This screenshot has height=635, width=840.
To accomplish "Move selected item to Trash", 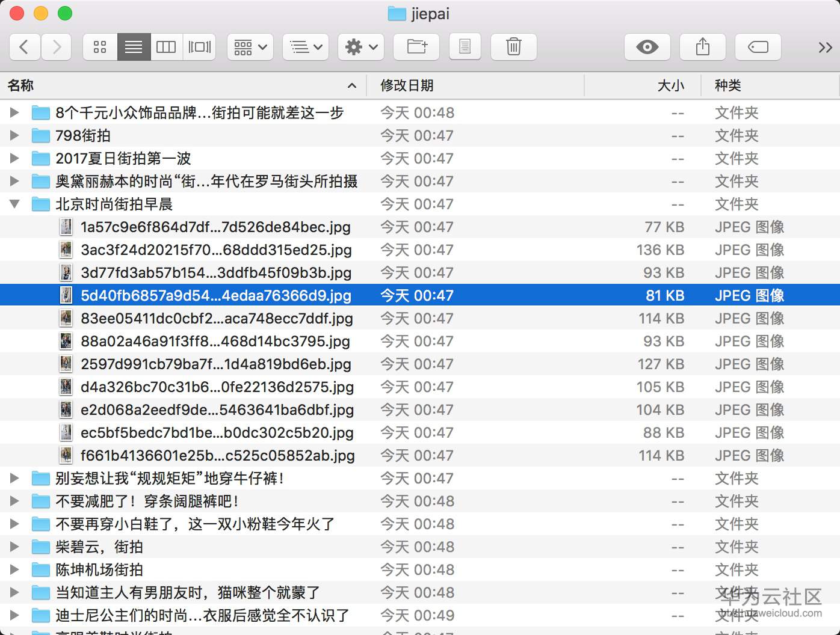I will pyautogui.click(x=514, y=47).
